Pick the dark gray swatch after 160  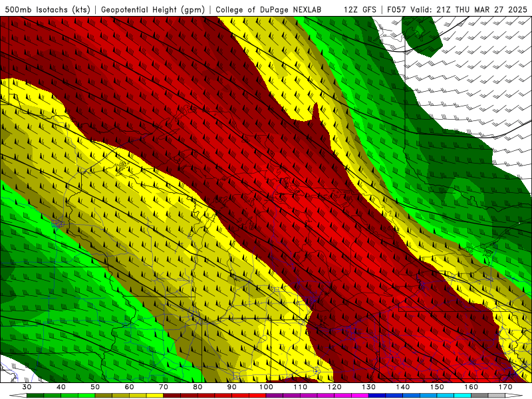point(479,396)
